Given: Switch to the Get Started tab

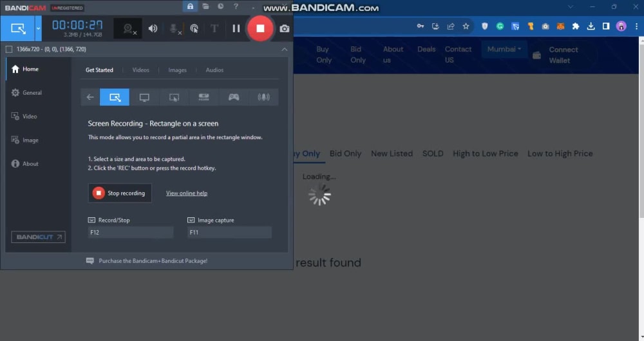Looking at the screenshot, I should [99, 70].
